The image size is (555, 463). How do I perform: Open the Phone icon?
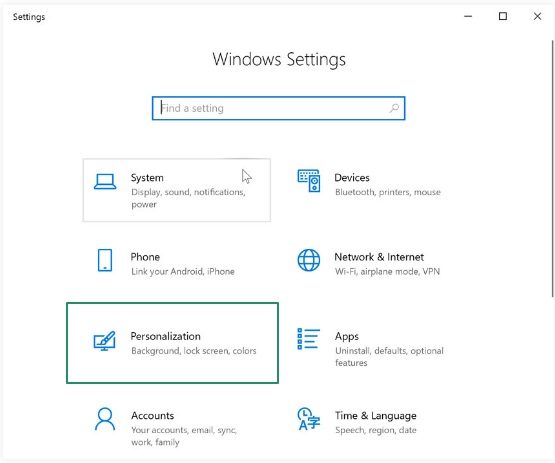[x=105, y=260]
